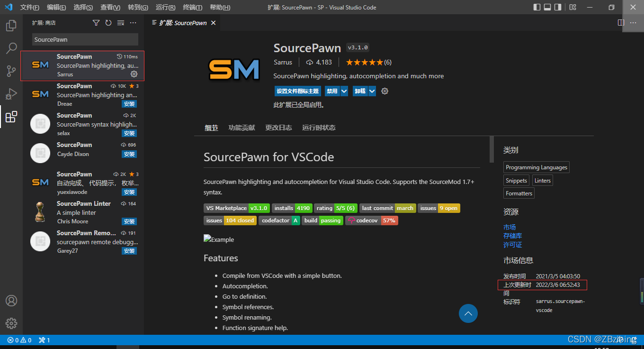Click the 卸载 button
The width and height of the screenshot is (644, 349).
pyautogui.click(x=360, y=91)
